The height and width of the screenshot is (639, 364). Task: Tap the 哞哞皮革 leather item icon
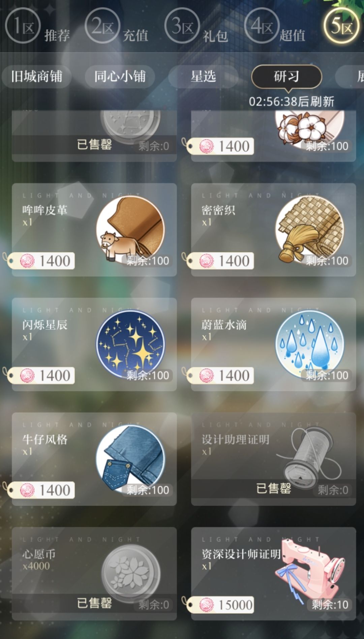point(131,230)
